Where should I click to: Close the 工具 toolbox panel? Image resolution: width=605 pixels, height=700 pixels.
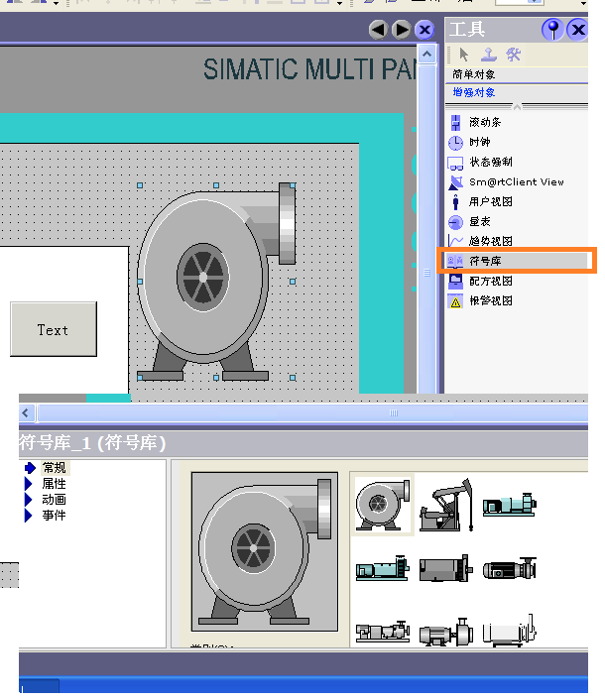(578, 30)
